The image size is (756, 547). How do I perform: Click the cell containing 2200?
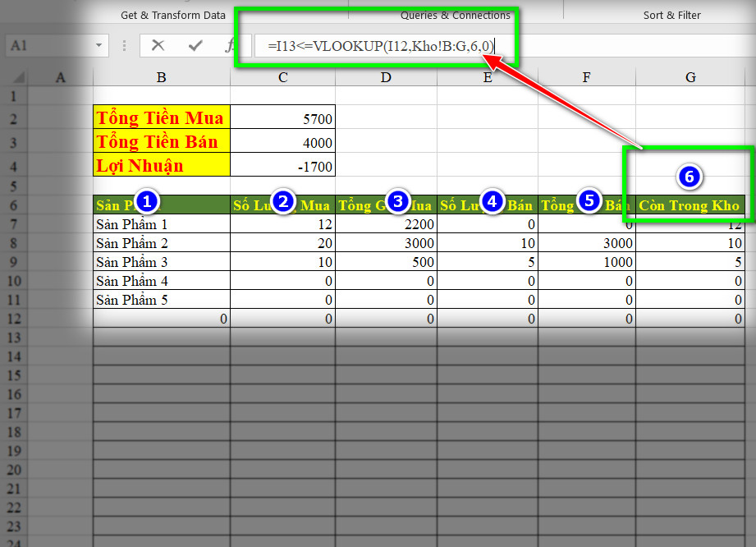click(x=386, y=224)
